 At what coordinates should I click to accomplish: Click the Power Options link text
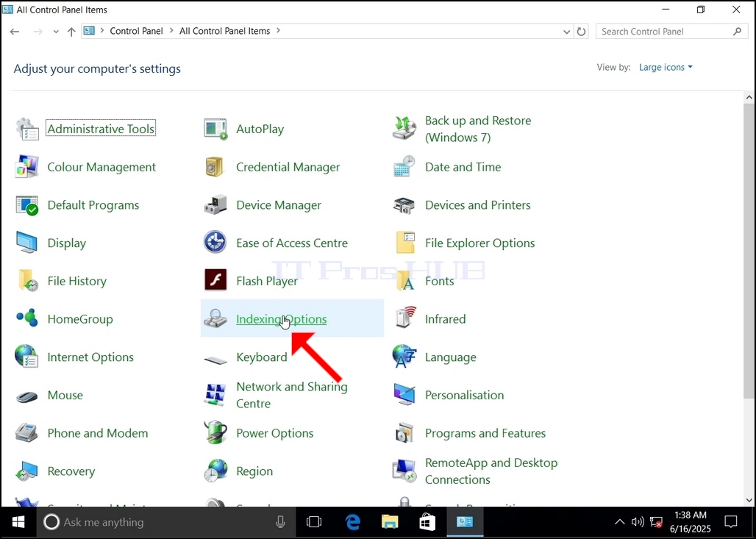click(x=275, y=433)
